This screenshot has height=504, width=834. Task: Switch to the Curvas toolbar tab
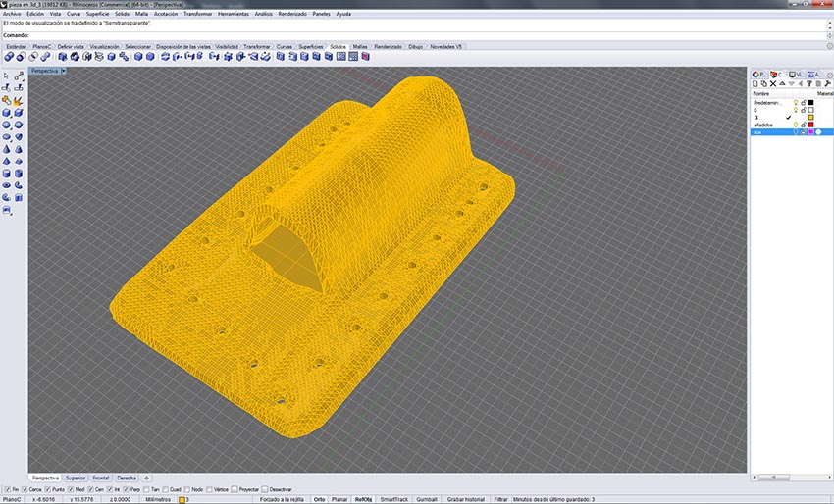coord(284,47)
